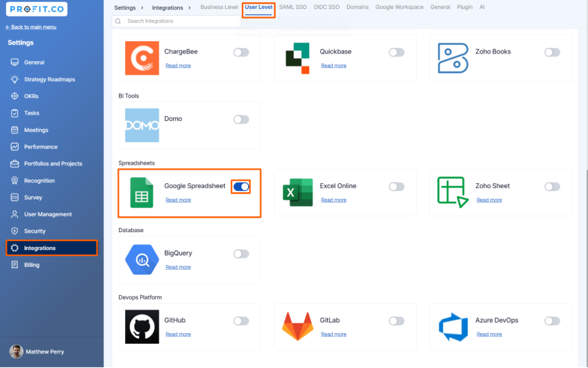
Task: Click the Billing receipt icon
Action: click(14, 265)
